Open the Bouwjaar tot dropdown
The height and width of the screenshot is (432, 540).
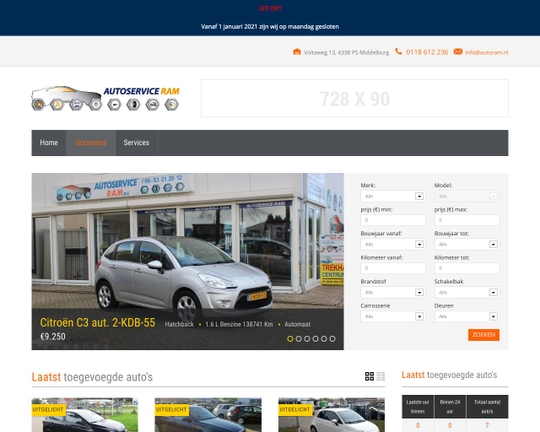467,244
